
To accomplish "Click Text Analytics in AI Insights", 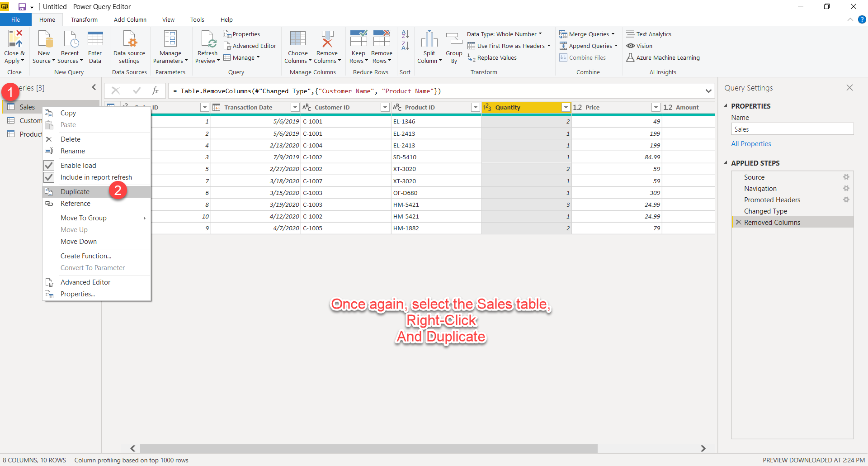I will click(x=649, y=34).
